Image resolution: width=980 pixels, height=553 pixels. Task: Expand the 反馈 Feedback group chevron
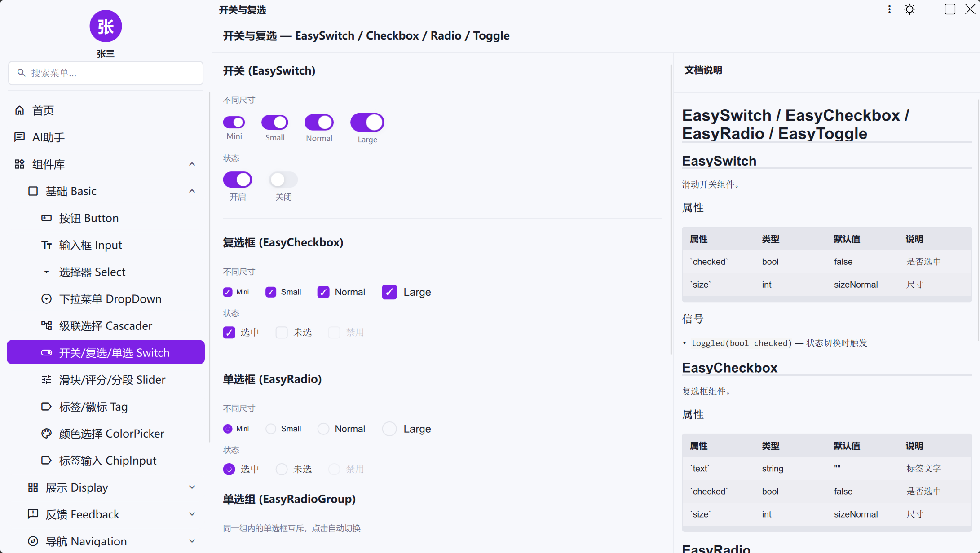click(x=192, y=514)
